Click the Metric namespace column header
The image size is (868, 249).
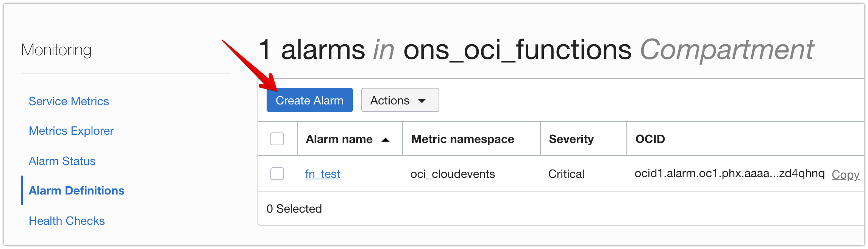(462, 139)
